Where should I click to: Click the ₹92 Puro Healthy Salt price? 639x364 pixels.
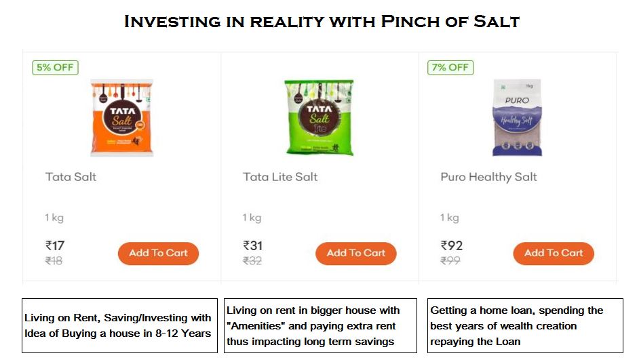[x=451, y=245]
